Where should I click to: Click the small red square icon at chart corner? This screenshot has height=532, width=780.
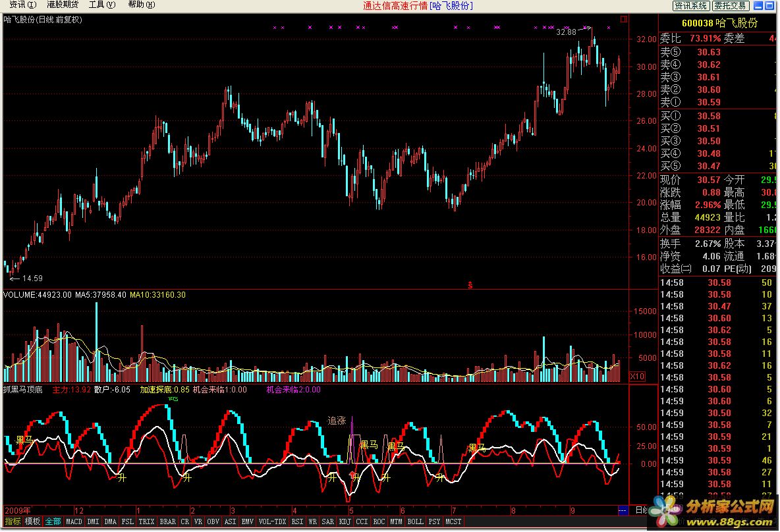[624, 19]
